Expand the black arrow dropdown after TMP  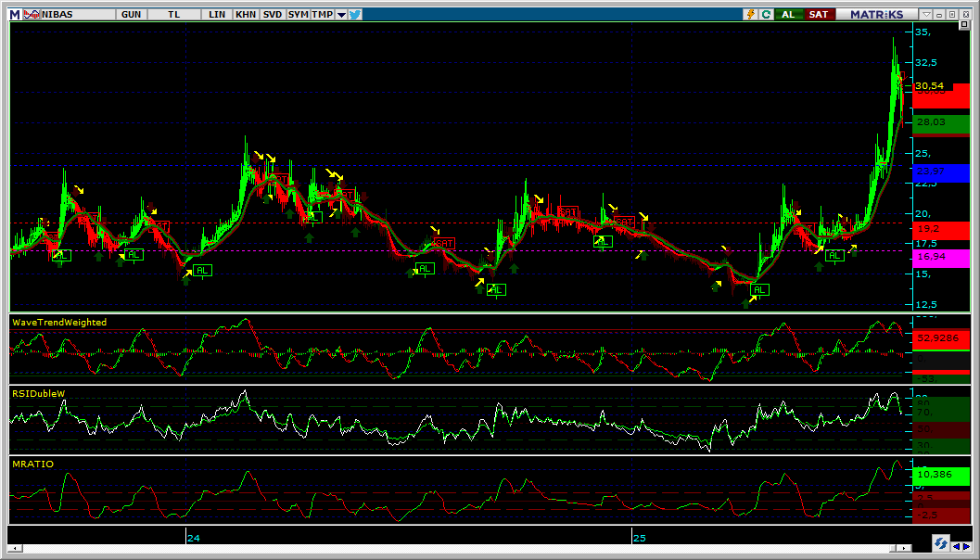[x=341, y=15]
